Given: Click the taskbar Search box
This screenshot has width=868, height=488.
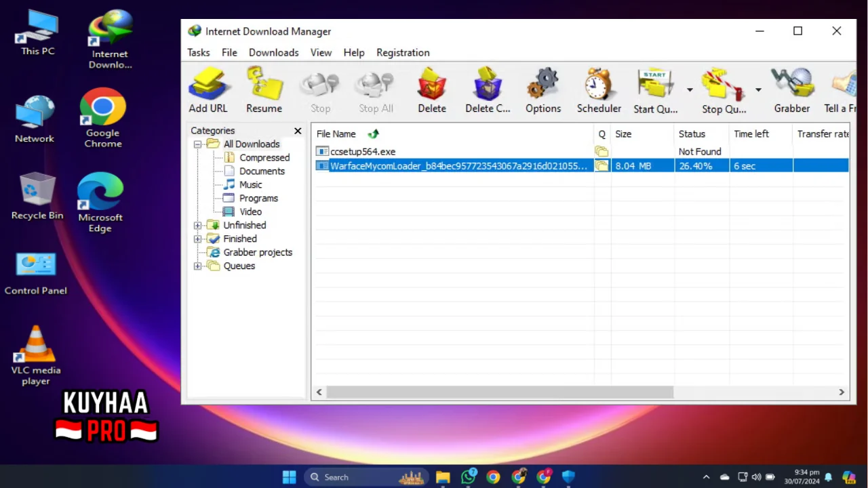Looking at the screenshot, I should click(x=365, y=477).
